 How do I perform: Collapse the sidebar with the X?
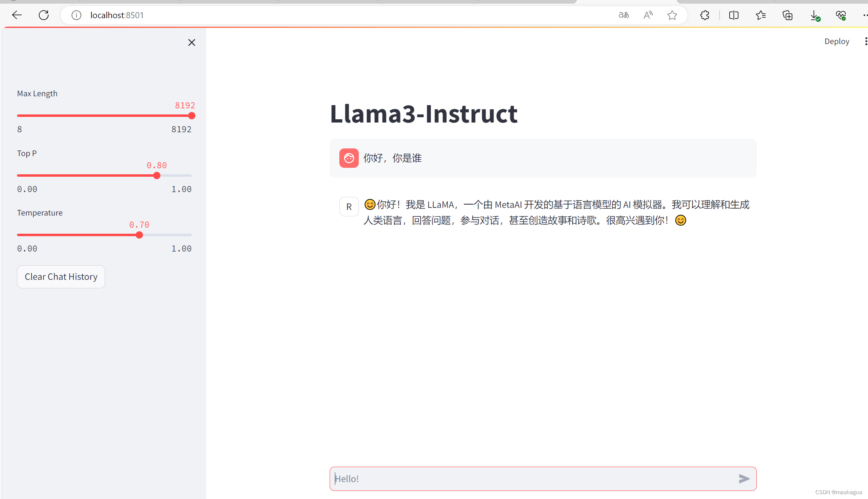tap(191, 42)
